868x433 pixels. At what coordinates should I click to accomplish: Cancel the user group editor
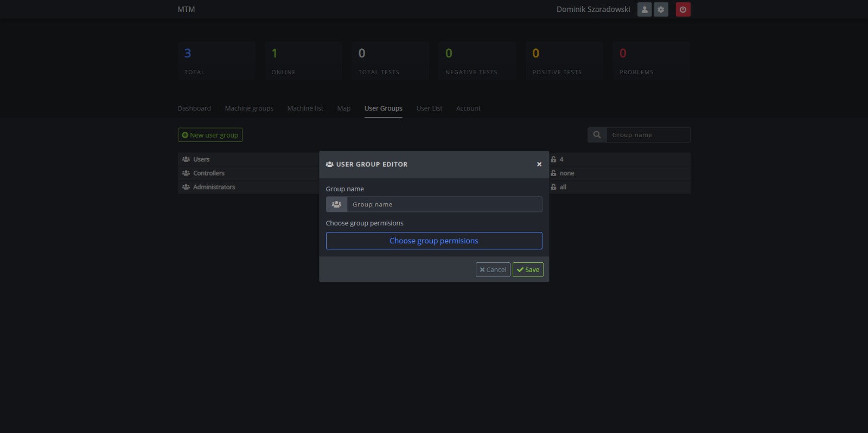click(x=493, y=269)
